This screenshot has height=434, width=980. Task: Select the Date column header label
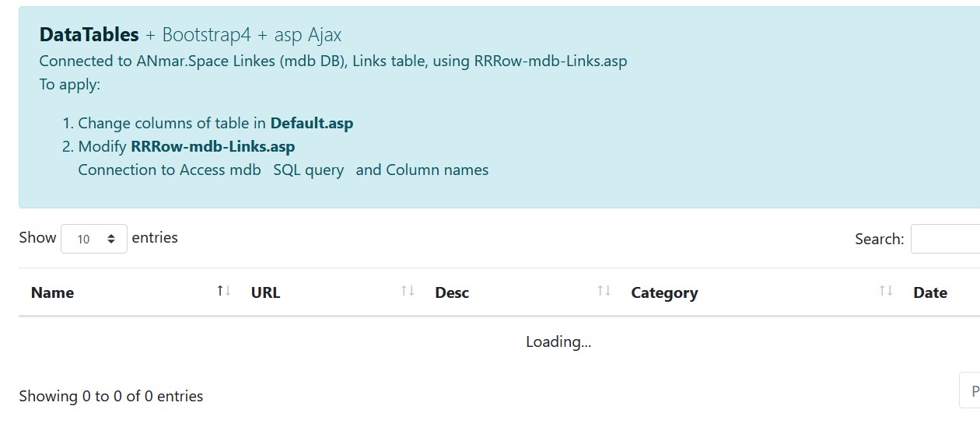[929, 293]
